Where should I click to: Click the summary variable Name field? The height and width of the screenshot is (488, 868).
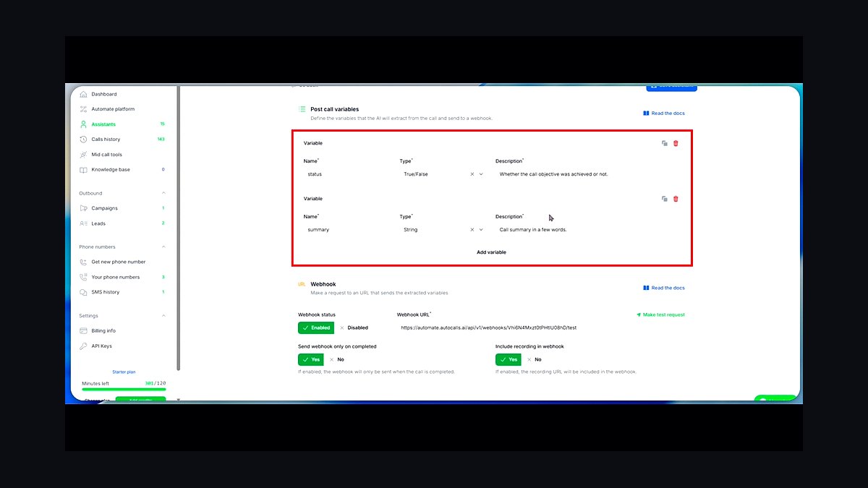[x=347, y=230]
